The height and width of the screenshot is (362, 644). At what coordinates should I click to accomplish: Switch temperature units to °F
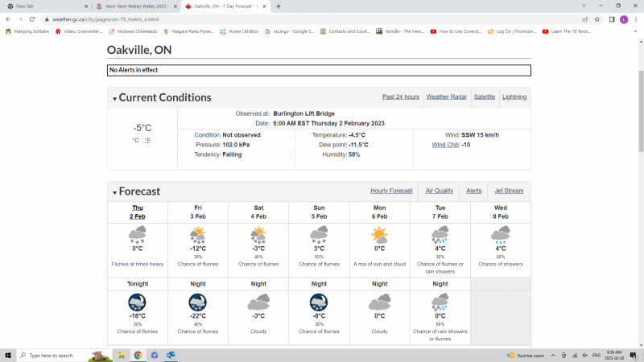point(147,140)
